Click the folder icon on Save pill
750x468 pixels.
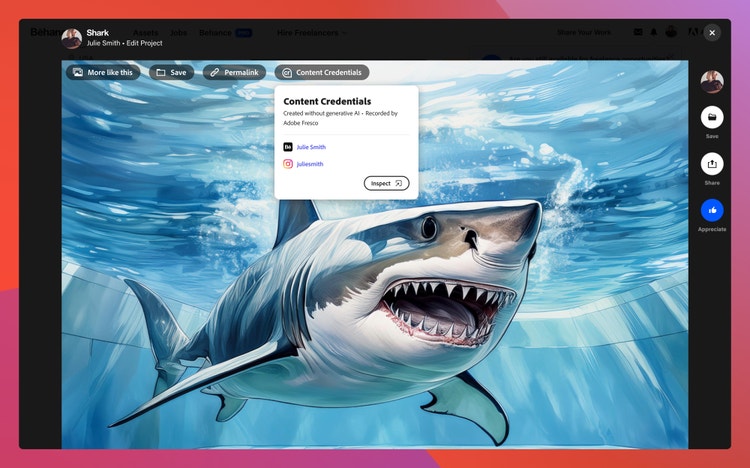point(161,72)
